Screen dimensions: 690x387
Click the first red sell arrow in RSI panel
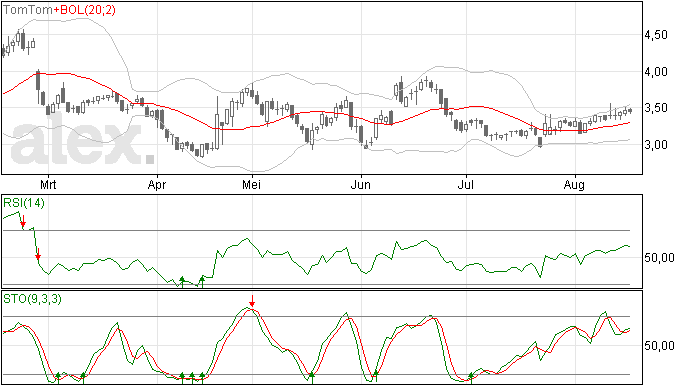pyautogui.click(x=23, y=222)
